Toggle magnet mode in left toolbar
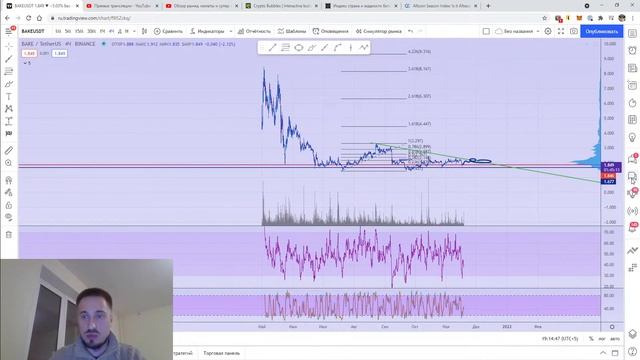 click(9, 180)
